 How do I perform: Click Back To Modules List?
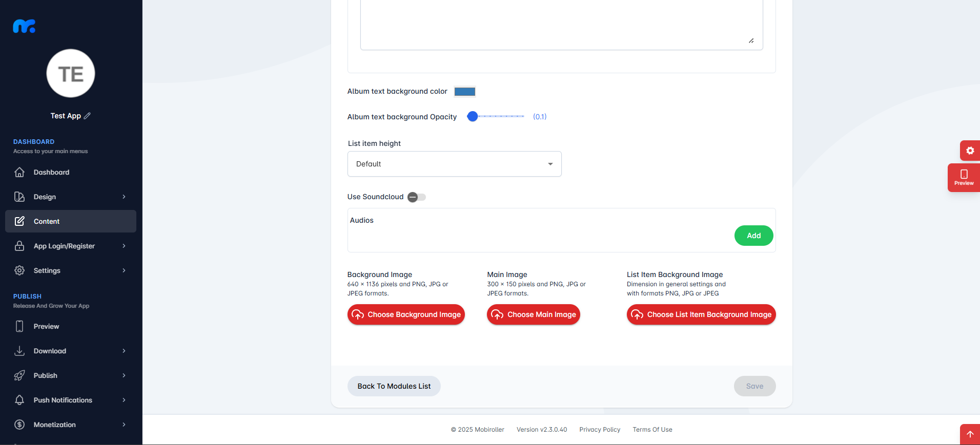[x=394, y=386]
